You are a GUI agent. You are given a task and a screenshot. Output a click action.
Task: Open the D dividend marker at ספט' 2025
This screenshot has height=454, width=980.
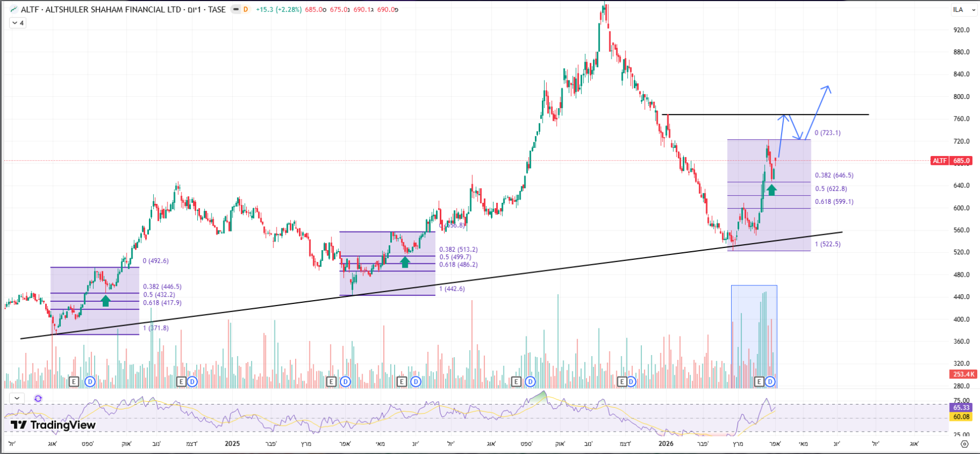(x=530, y=382)
